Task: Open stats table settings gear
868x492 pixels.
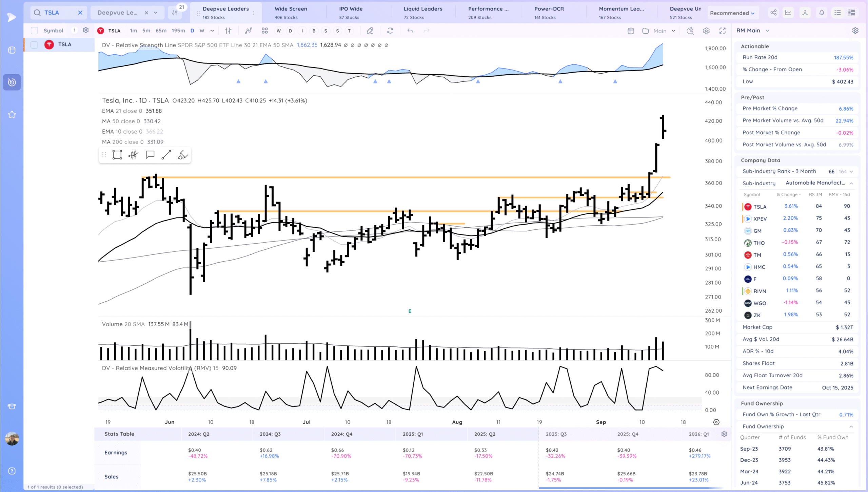Action: (724, 434)
